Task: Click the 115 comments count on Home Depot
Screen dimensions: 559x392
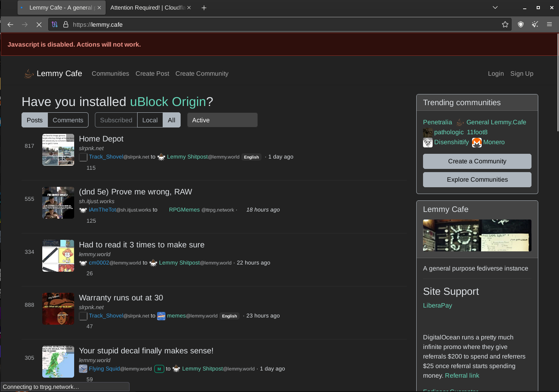Action: [x=91, y=168]
